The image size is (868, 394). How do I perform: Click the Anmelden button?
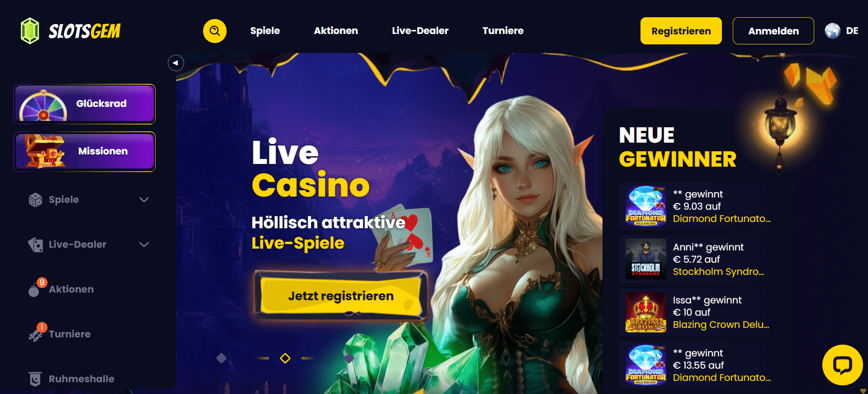coord(773,31)
